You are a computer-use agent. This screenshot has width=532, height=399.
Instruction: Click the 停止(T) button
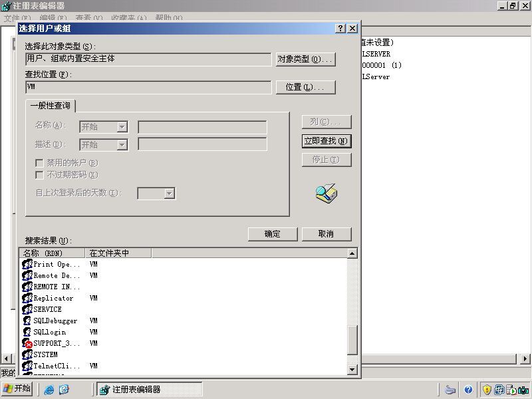click(x=327, y=160)
